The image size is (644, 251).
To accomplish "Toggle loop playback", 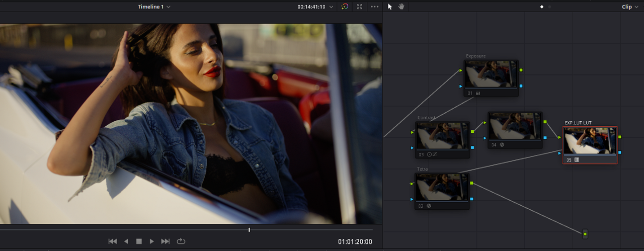I will pos(181,241).
